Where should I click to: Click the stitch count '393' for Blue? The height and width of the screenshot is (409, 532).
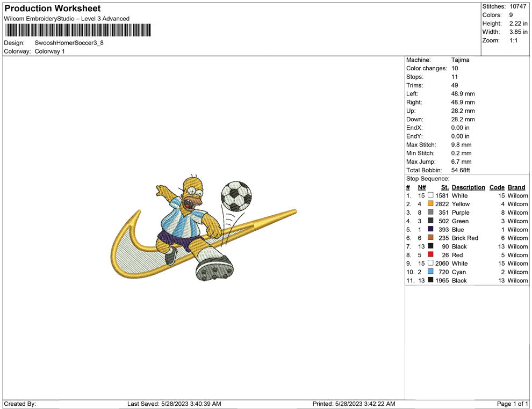tap(444, 229)
